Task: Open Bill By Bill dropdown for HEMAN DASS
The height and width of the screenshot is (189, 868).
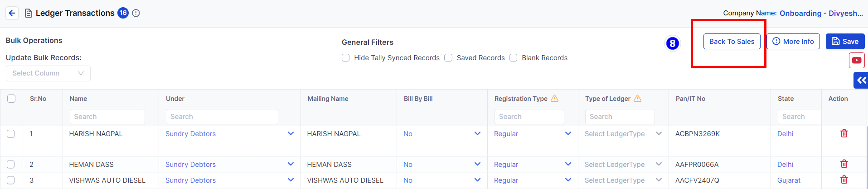Action: [x=477, y=165]
